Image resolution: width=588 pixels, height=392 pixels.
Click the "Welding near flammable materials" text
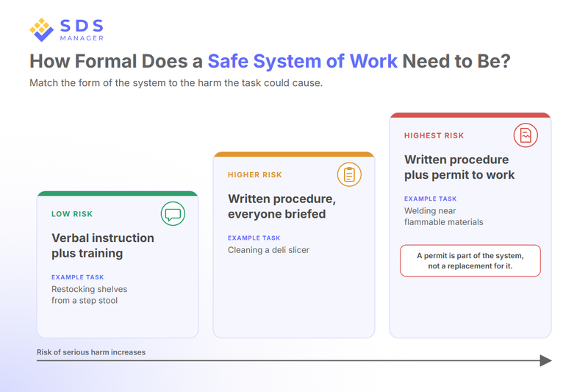point(444,216)
